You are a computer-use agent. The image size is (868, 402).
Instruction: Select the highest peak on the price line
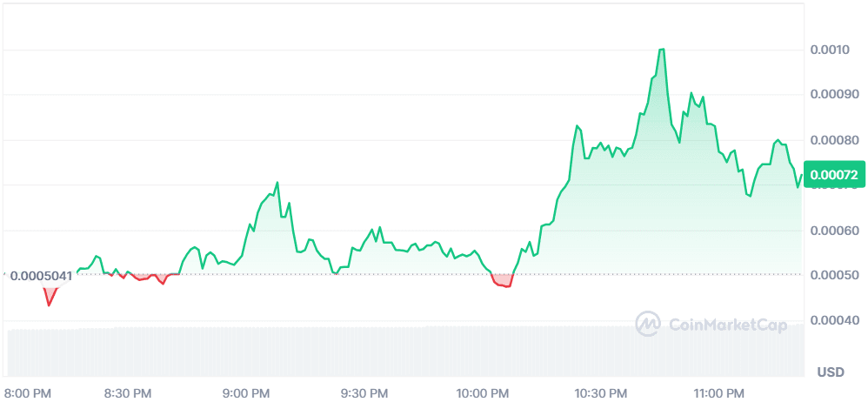click(662, 50)
